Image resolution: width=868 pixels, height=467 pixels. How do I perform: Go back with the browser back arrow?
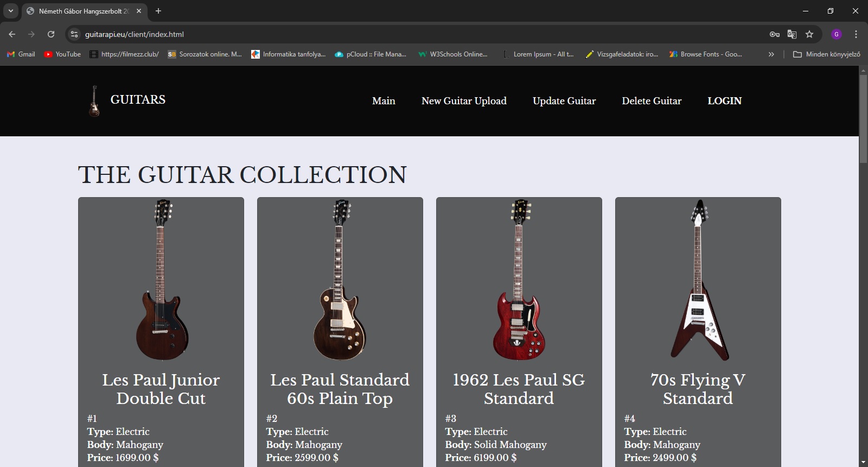[12, 34]
